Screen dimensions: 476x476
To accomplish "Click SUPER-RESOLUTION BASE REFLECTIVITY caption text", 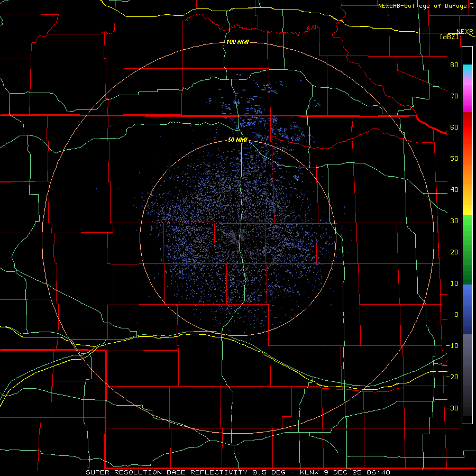I will [x=167, y=472].
